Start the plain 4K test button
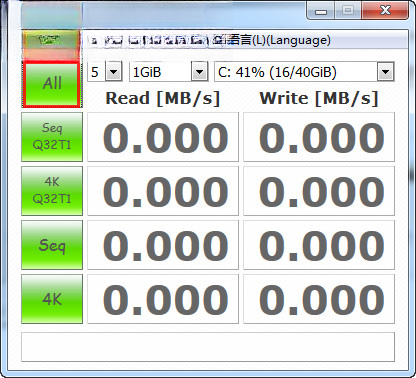416x378 pixels. coord(52,299)
